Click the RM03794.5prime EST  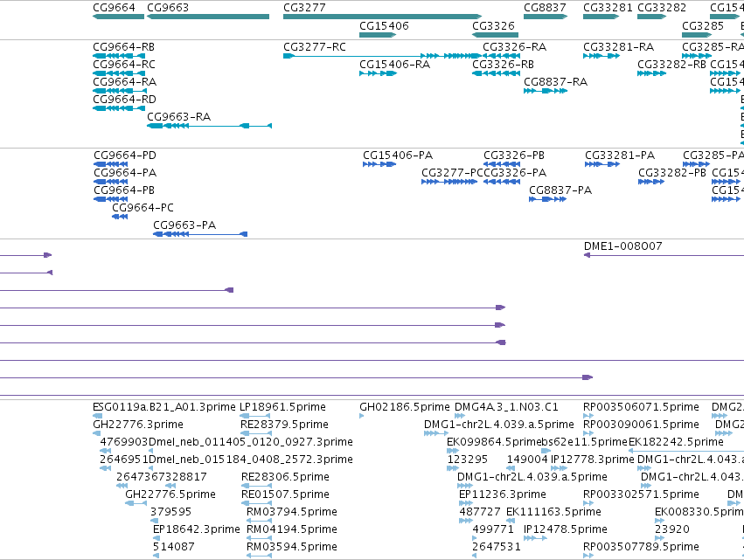pyautogui.click(x=260, y=521)
